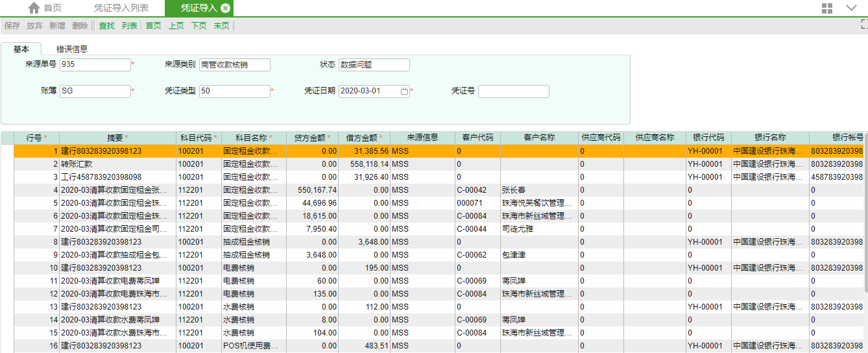Open the grid layout icon at top right
Image resolution: width=868 pixels, height=353 pixels.
(x=827, y=8)
